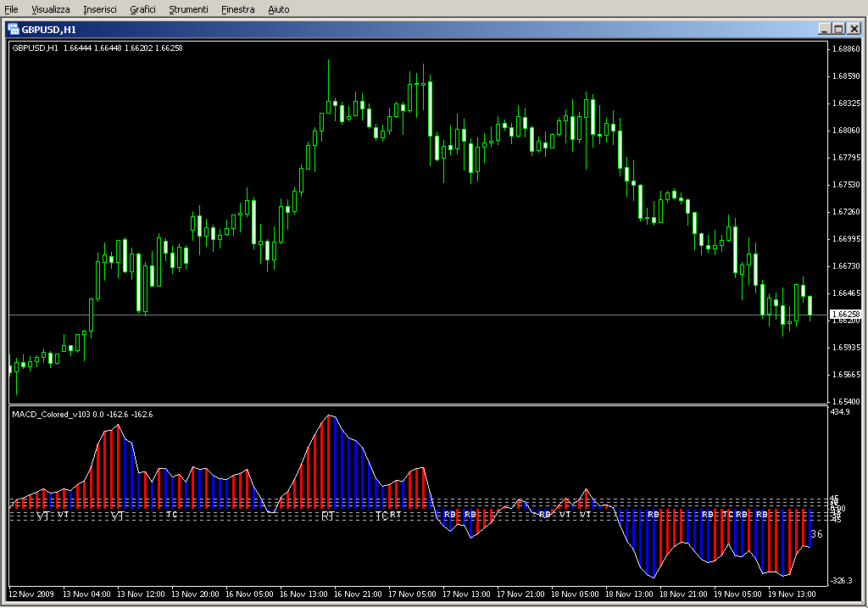Click the 17 Nov 13:00 time axis label
Viewport: 868px width, 608px height.
click(466, 594)
